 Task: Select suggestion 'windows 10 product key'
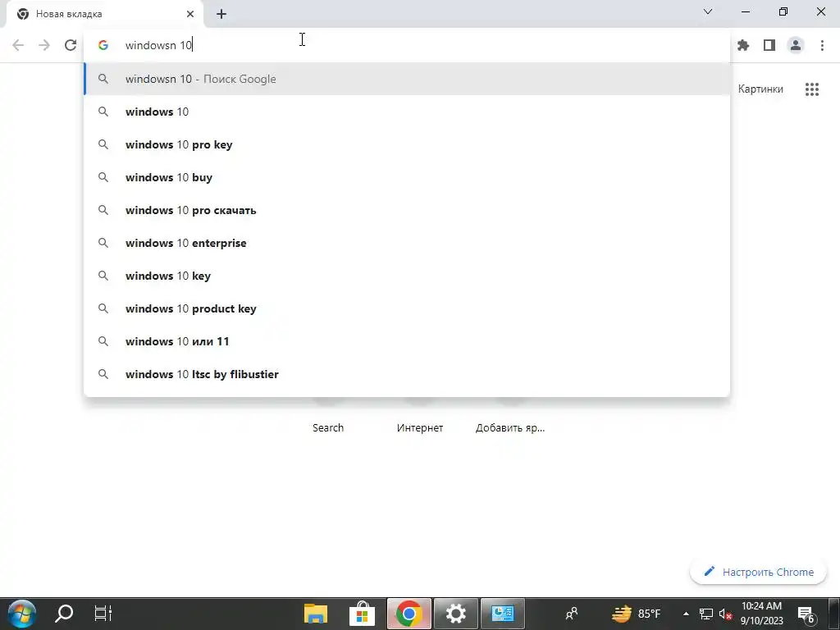click(407, 308)
